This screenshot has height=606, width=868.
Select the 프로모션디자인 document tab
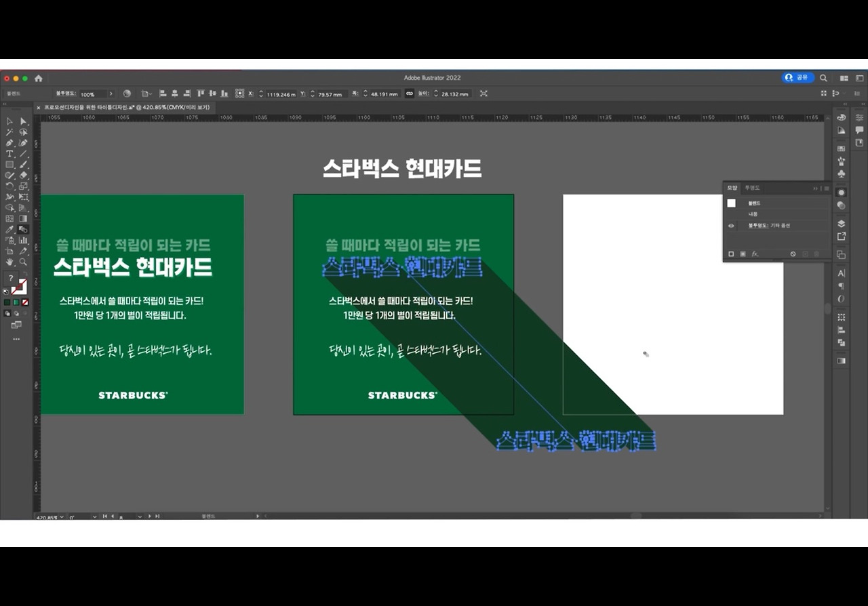[x=126, y=107]
